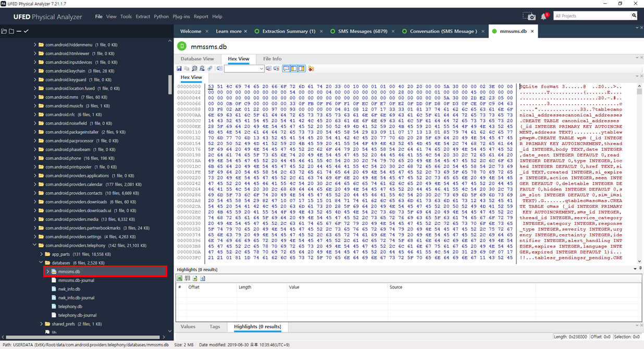644x349 pixels.
Task: Click the search magnifier in All Projects box
Action: (x=634, y=16)
